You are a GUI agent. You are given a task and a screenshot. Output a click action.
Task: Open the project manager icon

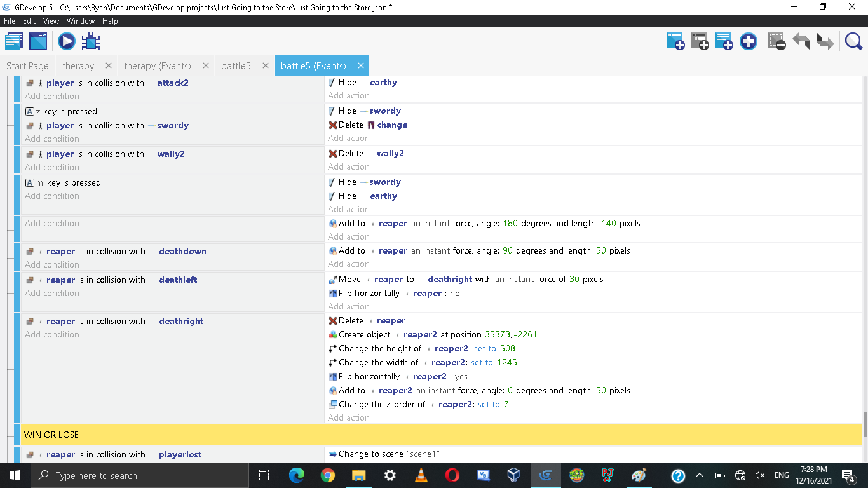14,42
